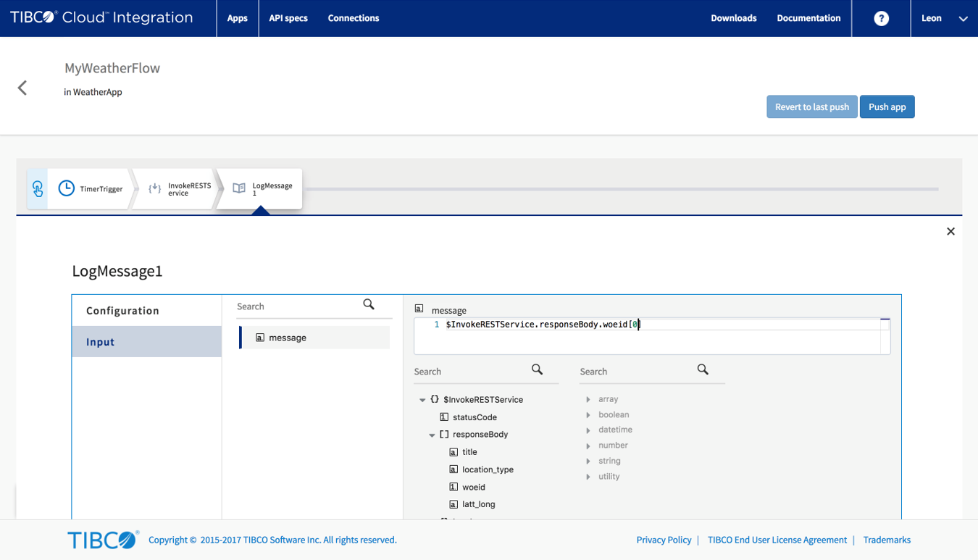Click the help question mark icon
The width and height of the screenshot is (978, 560).
(881, 18)
